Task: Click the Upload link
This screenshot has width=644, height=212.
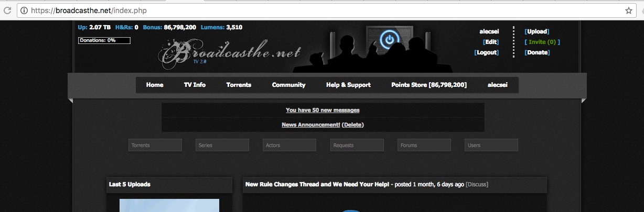Action: 537,31
